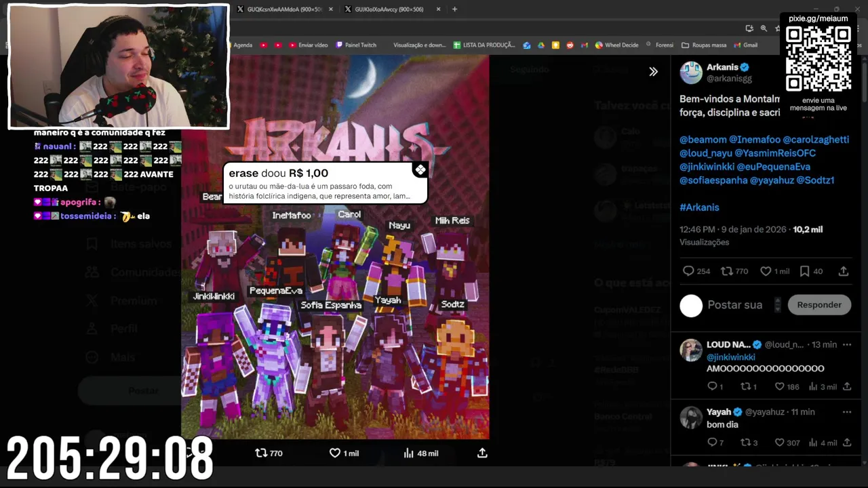Open the Agenda bookmark
The width and height of the screenshot is (868, 488).
243,45
